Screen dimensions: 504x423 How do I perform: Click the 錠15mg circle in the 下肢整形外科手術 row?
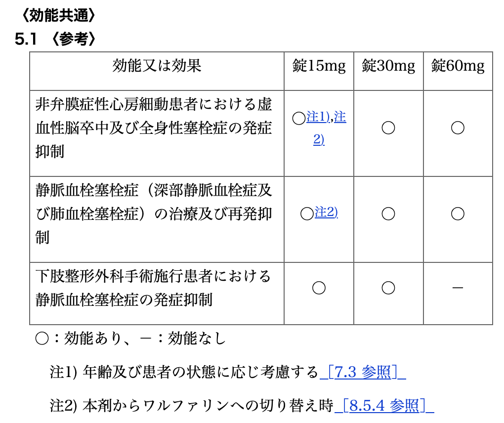(319, 288)
